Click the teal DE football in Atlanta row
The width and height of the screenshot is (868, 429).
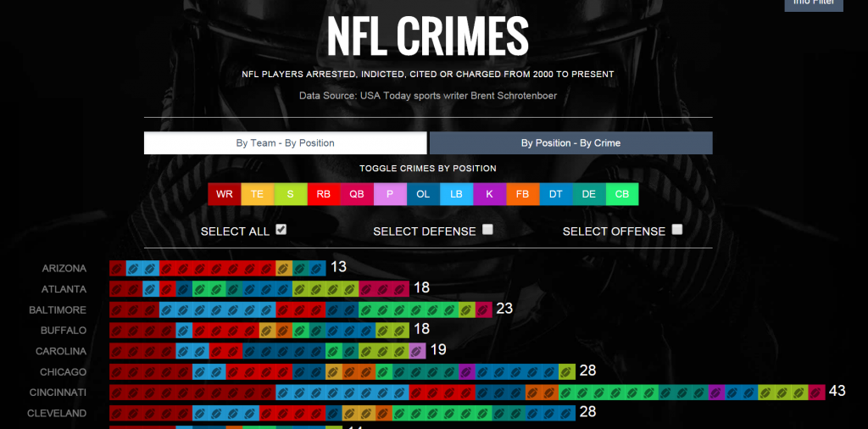point(234,289)
